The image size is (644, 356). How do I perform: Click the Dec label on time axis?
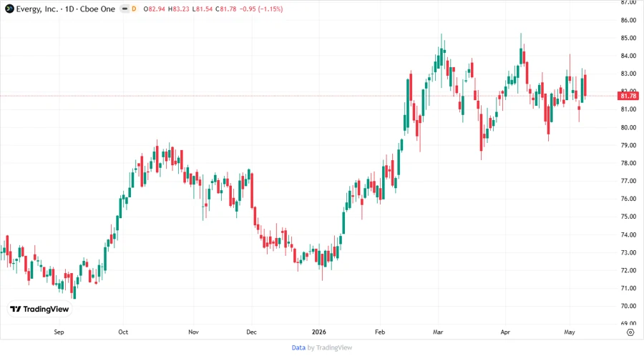click(251, 332)
